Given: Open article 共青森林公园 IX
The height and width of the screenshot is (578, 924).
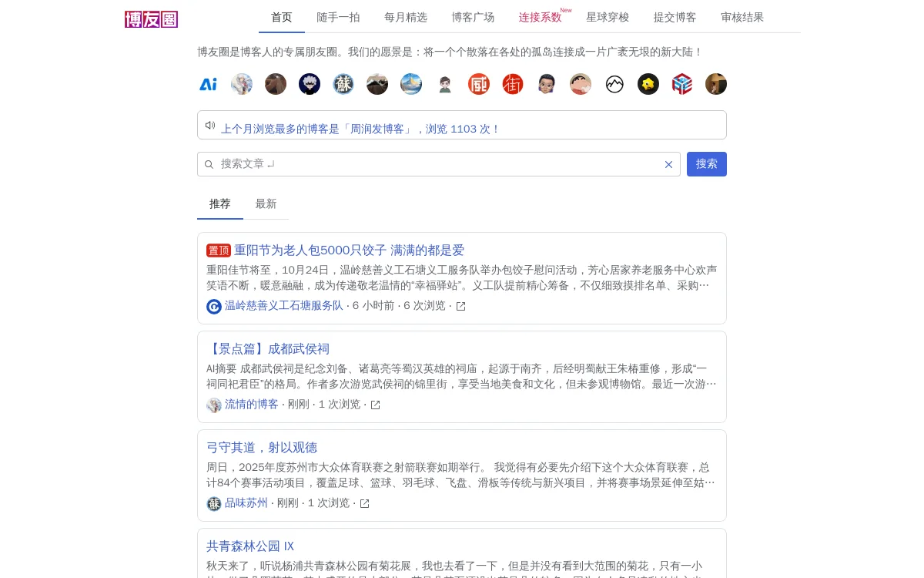Looking at the screenshot, I should pos(250,546).
